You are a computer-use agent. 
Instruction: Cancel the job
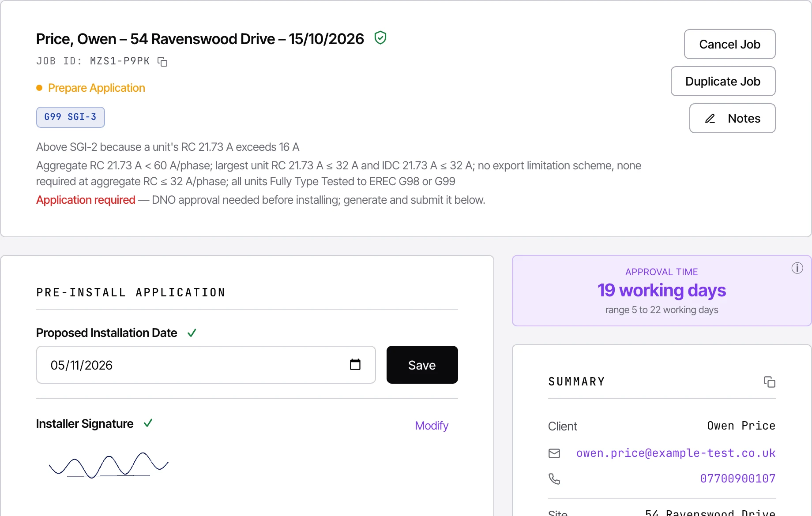coord(730,44)
